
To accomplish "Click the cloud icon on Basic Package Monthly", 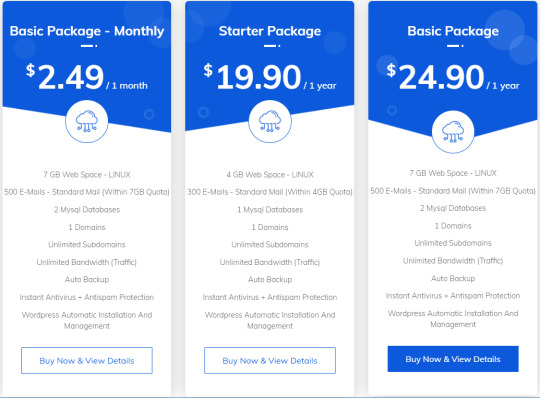I will 87,122.
